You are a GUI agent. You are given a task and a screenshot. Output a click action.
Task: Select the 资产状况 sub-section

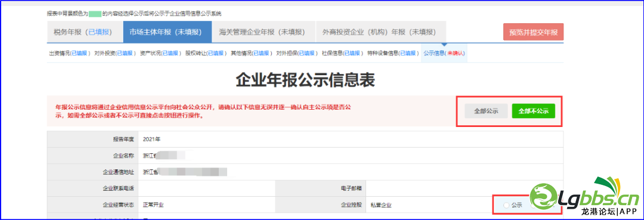[x=160, y=53]
